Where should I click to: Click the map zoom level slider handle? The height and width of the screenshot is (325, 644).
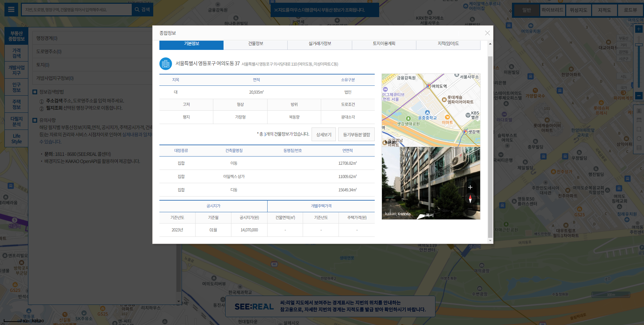tap(639, 45)
